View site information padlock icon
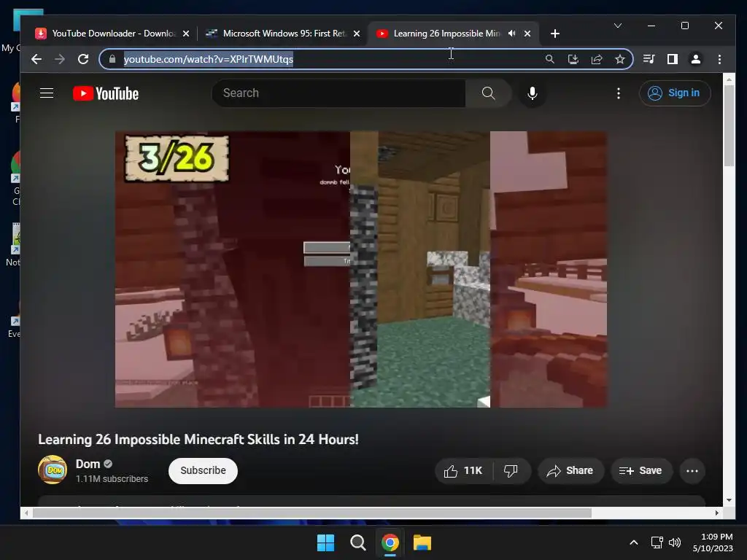 tap(112, 59)
